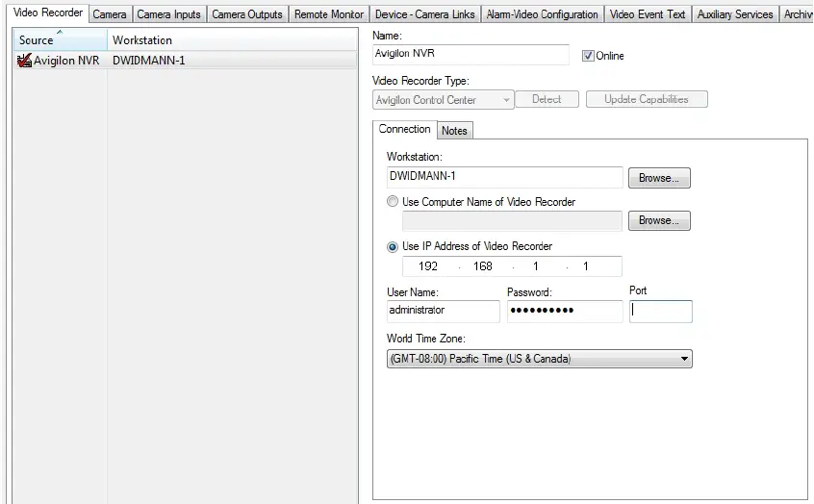Click the second IP octet 168
Screen dimensions: 814x504
(483, 266)
